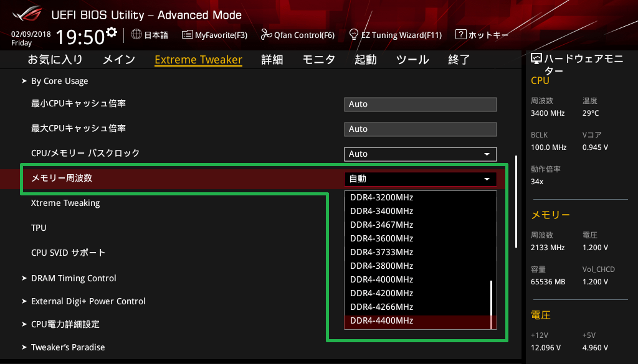The height and width of the screenshot is (364, 638).
Task: Open the モニタ tab
Action: pyautogui.click(x=319, y=60)
